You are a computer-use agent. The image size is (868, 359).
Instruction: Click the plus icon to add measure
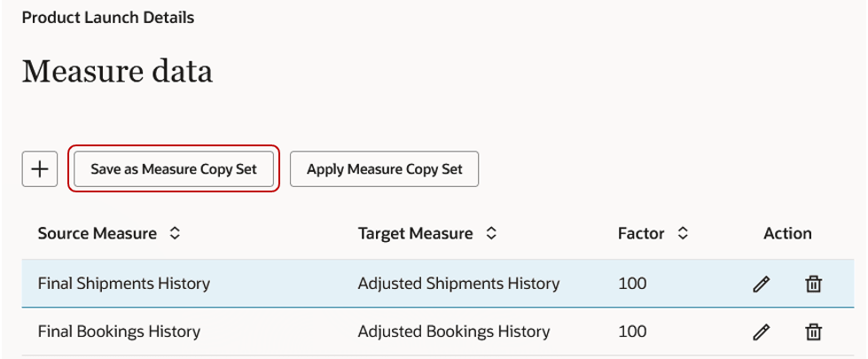[39, 168]
